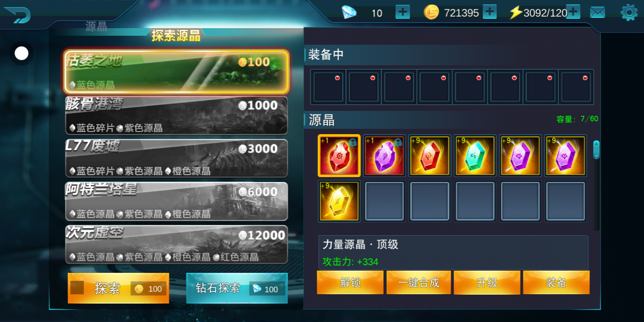The height and width of the screenshot is (322, 644).
Task: Open settings gear icon
Action: [629, 13]
